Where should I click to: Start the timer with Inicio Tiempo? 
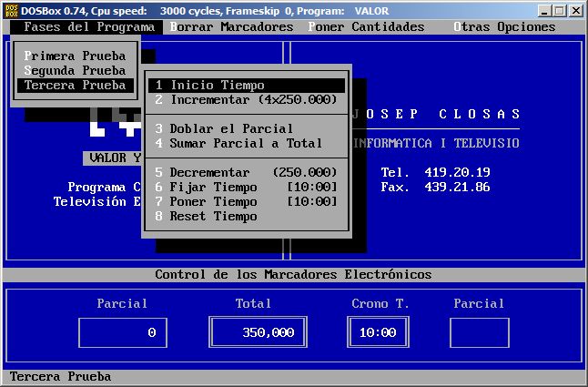(247, 86)
